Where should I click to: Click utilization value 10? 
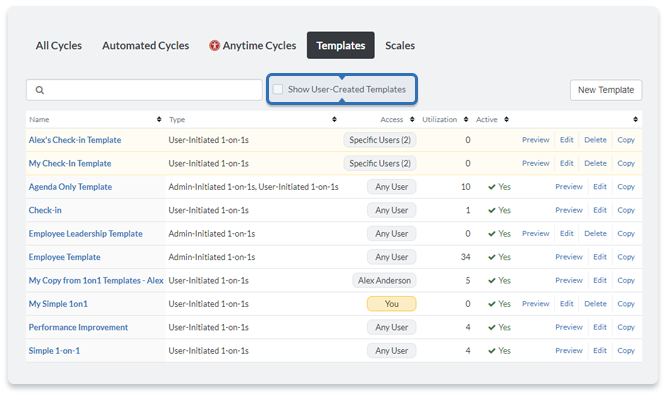[465, 187]
